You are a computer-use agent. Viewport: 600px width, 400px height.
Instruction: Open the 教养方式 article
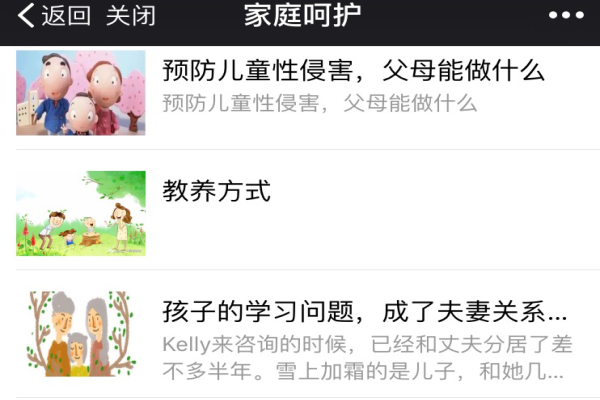tap(217, 191)
